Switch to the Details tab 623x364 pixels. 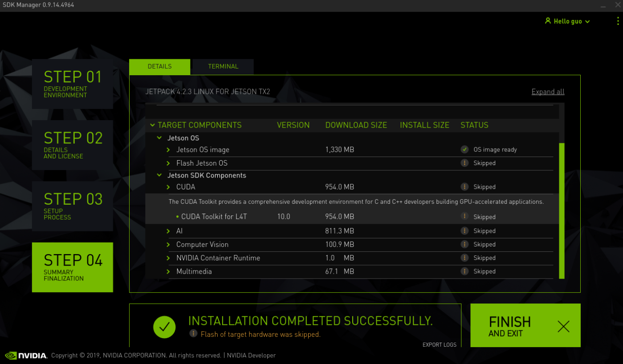[159, 67]
